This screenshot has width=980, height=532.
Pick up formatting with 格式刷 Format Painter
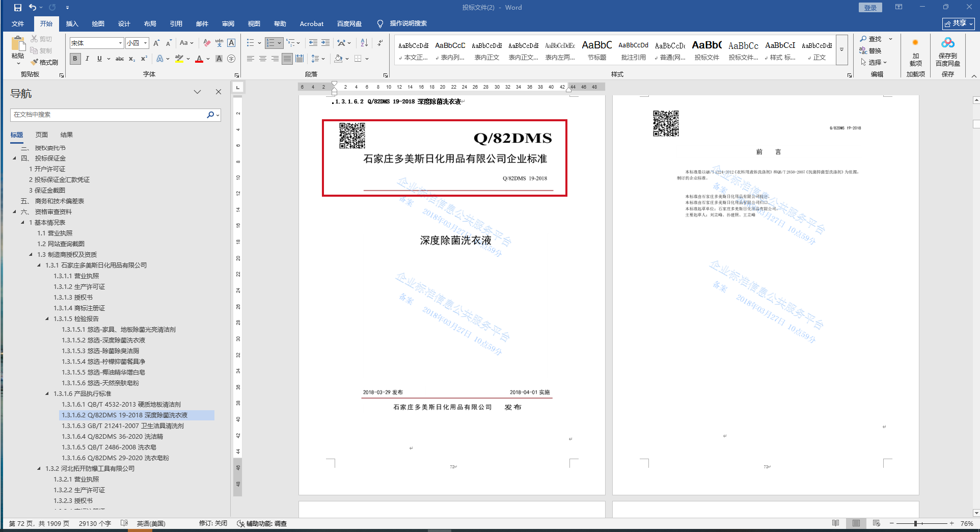tap(44, 62)
